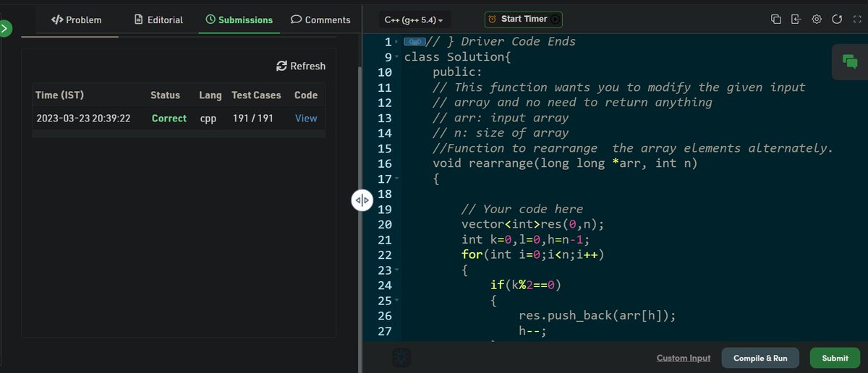The height and width of the screenshot is (373, 868).
Task: Click the 'if(k%2==0)' code line
Action: [526, 285]
